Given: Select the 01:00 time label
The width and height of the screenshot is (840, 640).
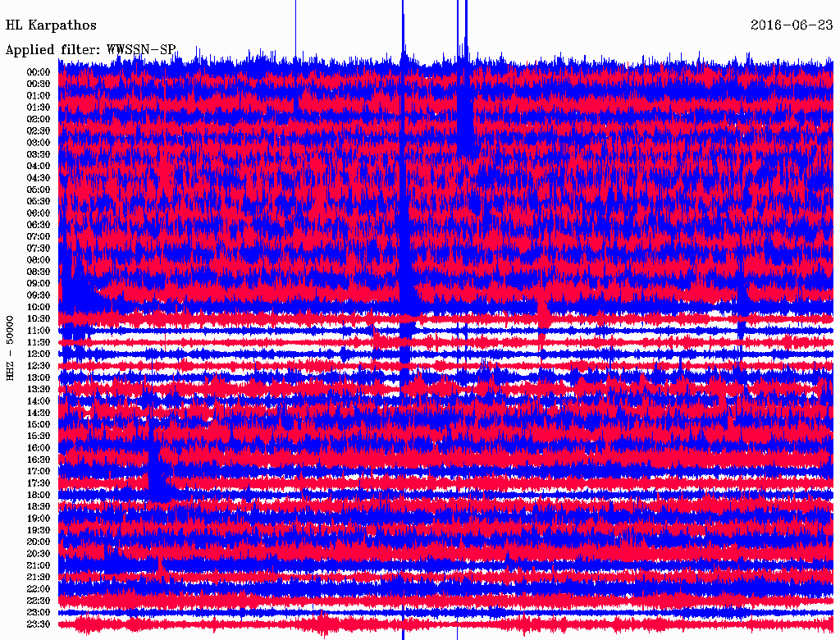Looking at the screenshot, I should point(39,95).
